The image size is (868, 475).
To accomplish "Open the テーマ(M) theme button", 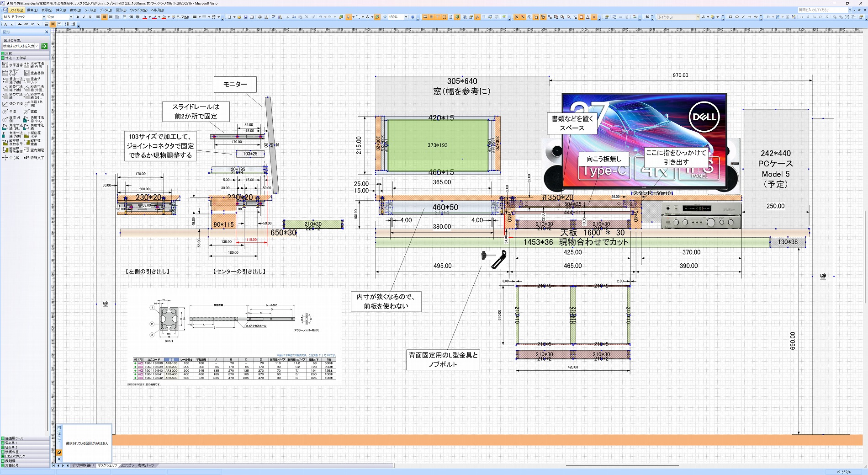I will (180, 17).
